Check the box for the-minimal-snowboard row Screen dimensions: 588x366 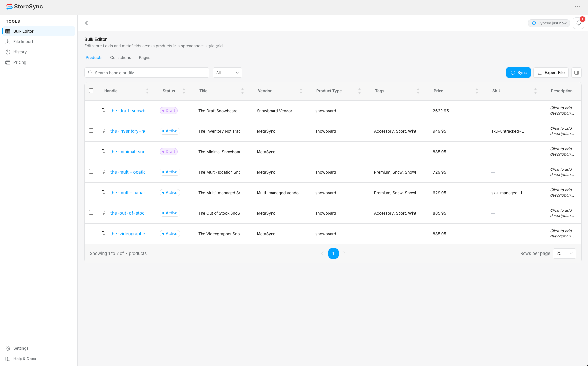91,151
